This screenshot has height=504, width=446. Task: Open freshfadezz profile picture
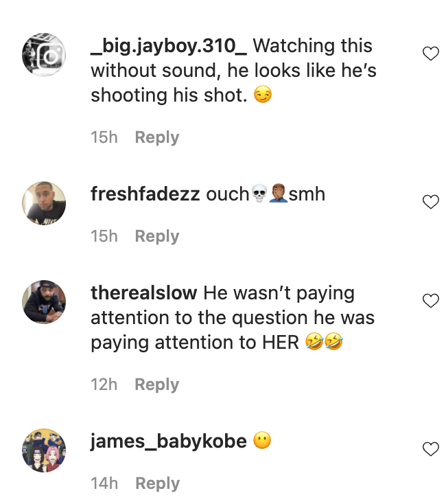point(44,203)
